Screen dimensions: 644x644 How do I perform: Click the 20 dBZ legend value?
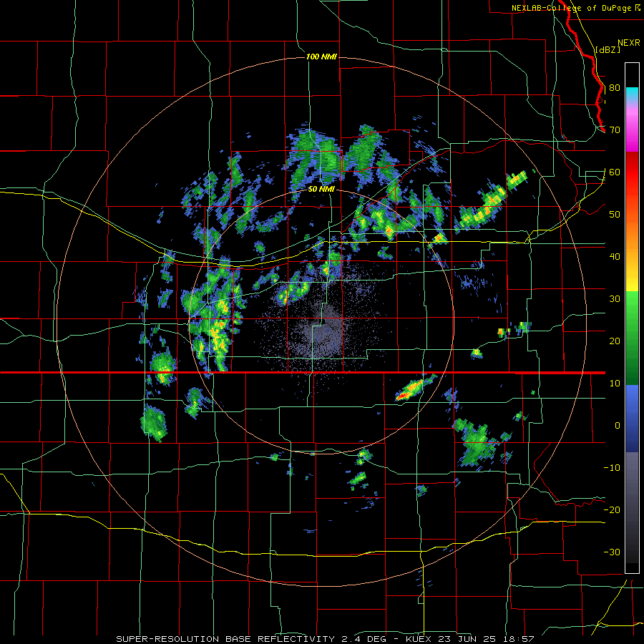tap(615, 341)
